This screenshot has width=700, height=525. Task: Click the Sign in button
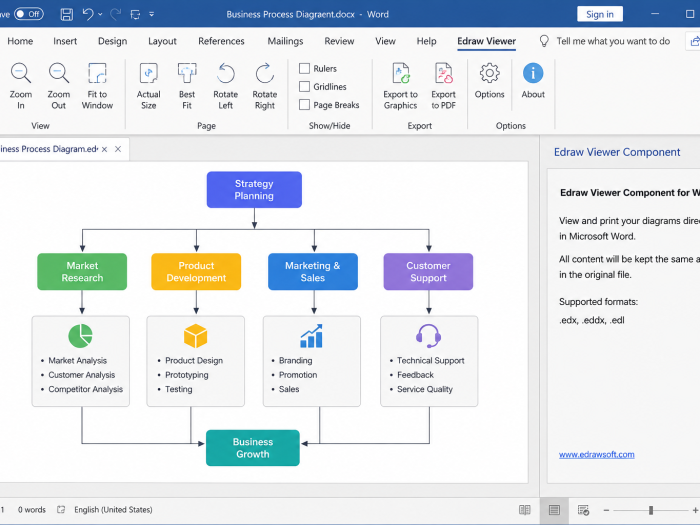click(600, 14)
